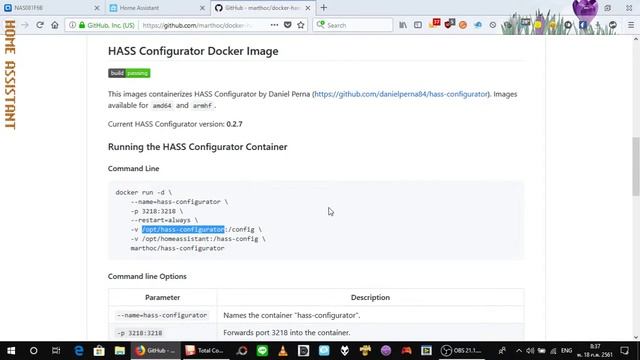Click the Command line Options heading

[x=147, y=276]
